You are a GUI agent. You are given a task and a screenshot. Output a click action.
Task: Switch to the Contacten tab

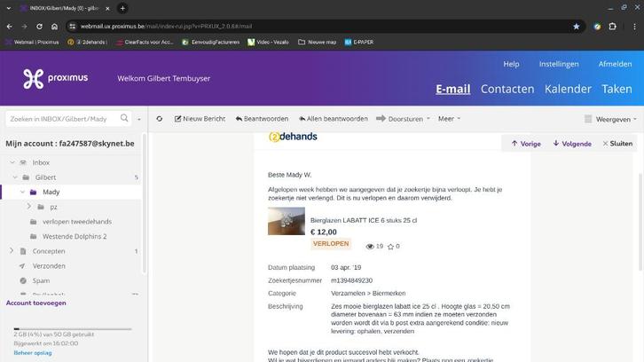click(x=507, y=89)
